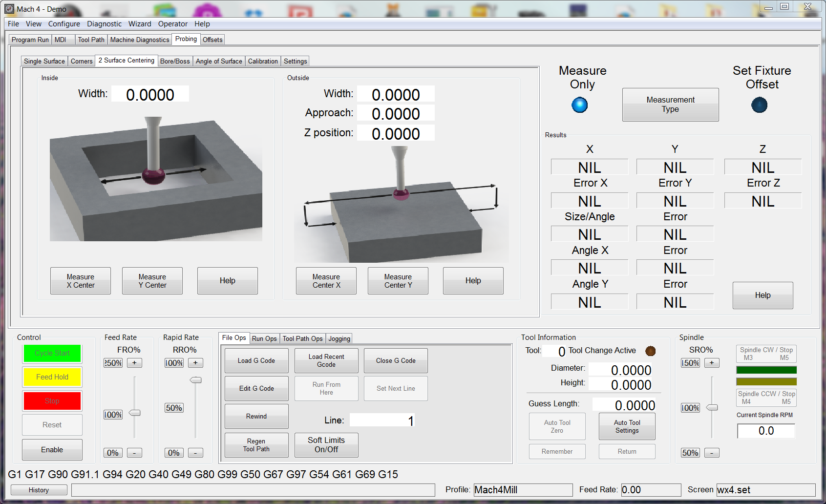Select the Angle of Surface tab
The height and width of the screenshot is (504, 826).
click(219, 61)
